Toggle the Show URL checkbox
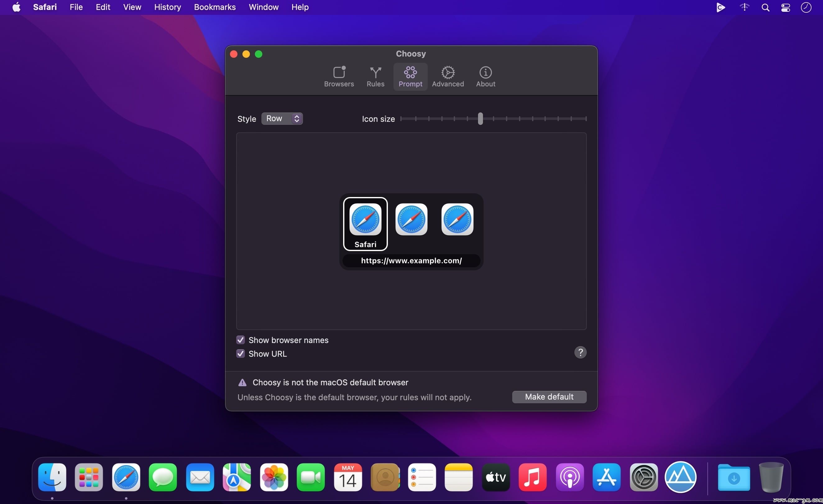This screenshot has height=504, width=823. pyautogui.click(x=241, y=354)
